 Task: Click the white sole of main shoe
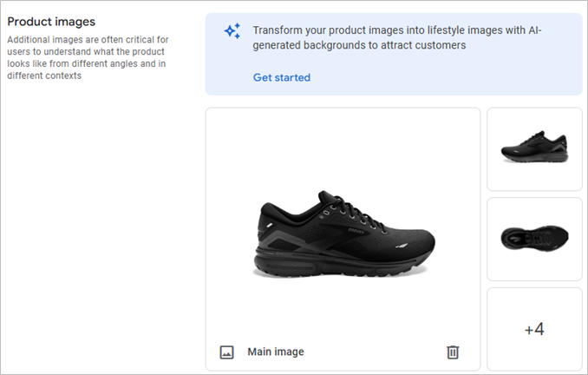pyautogui.click(x=347, y=265)
